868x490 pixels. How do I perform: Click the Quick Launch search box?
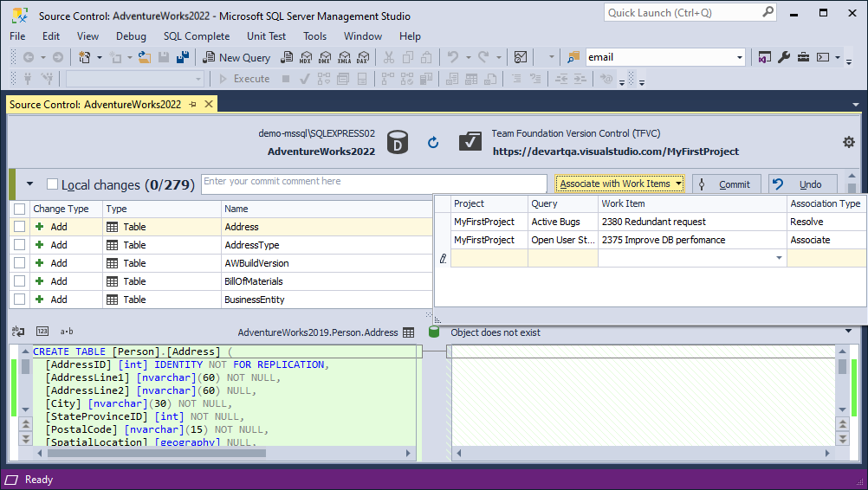tap(690, 12)
